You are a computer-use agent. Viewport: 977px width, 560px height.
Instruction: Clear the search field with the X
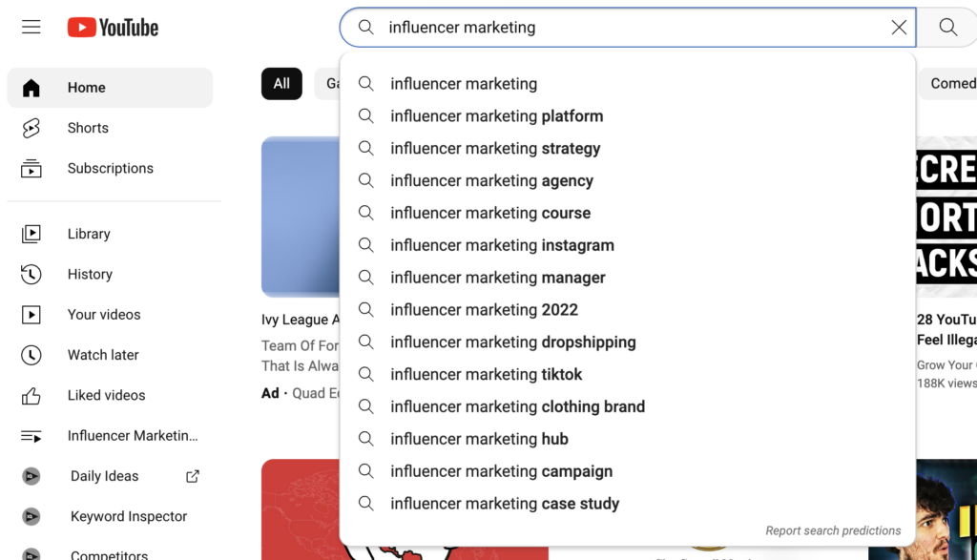(898, 27)
